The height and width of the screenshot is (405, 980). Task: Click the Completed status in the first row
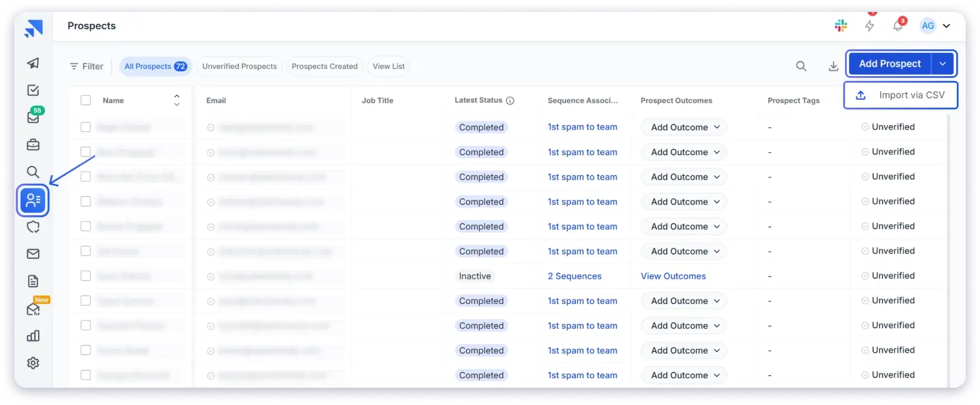click(481, 127)
